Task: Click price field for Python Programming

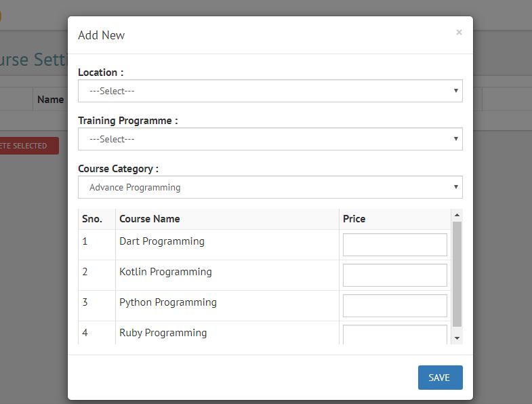Action: pos(394,306)
